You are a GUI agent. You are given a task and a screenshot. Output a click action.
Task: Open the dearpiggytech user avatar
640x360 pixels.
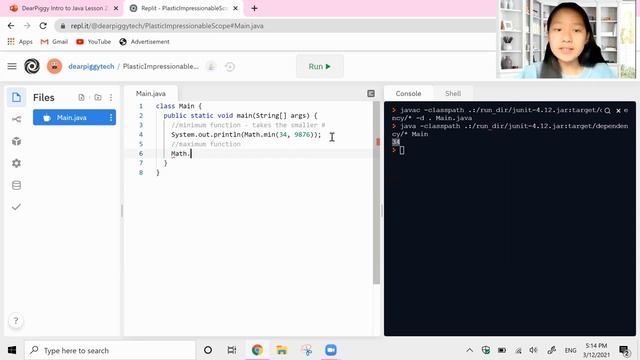[54, 66]
